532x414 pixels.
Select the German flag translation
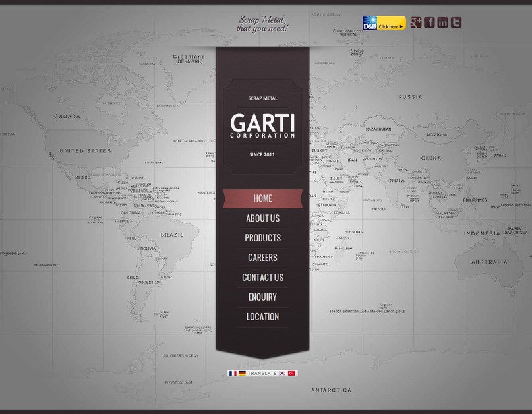(242, 373)
